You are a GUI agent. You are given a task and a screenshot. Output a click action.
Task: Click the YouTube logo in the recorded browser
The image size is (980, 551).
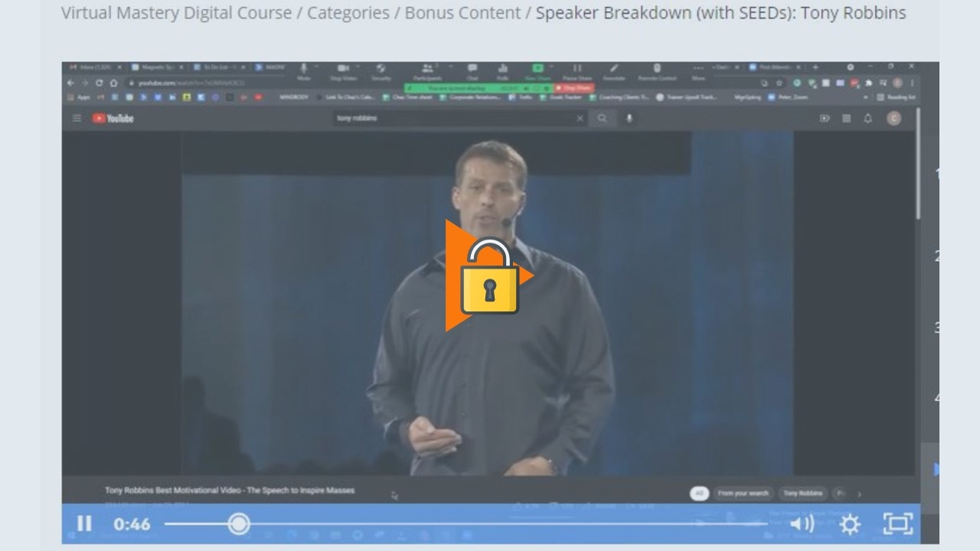coord(113,118)
